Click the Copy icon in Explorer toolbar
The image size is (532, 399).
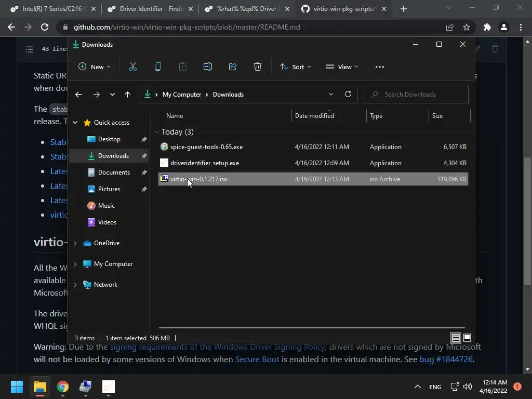click(x=158, y=67)
